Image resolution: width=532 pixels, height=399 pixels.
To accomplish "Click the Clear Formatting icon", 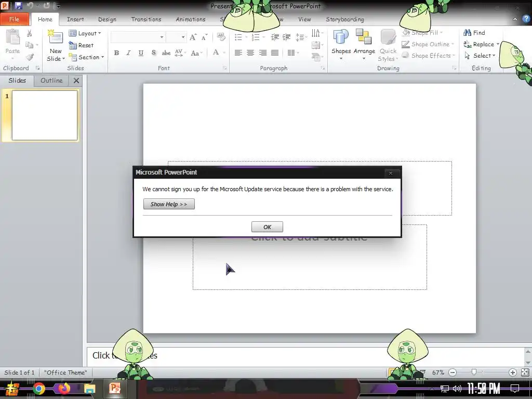I will pyautogui.click(x=221, y=37).
